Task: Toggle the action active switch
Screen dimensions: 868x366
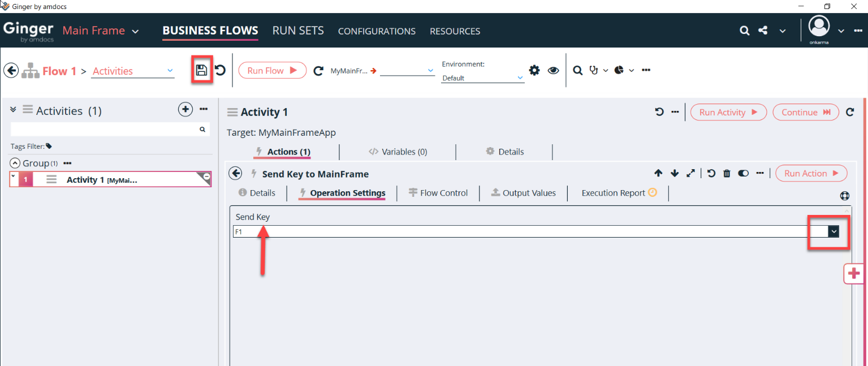Action: 744,174
